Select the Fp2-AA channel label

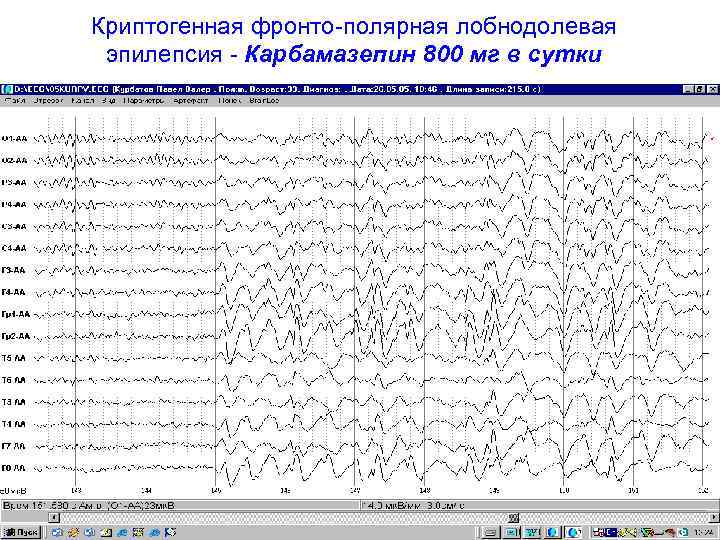16,336
